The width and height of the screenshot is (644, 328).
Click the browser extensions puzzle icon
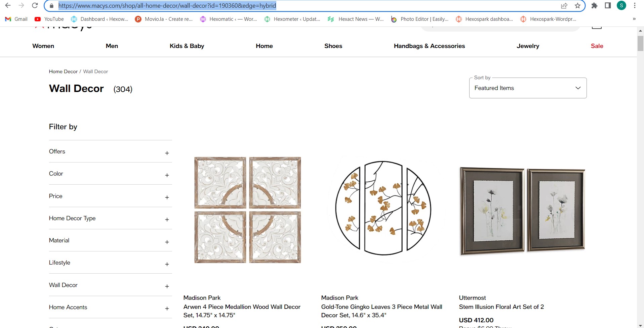595,6
